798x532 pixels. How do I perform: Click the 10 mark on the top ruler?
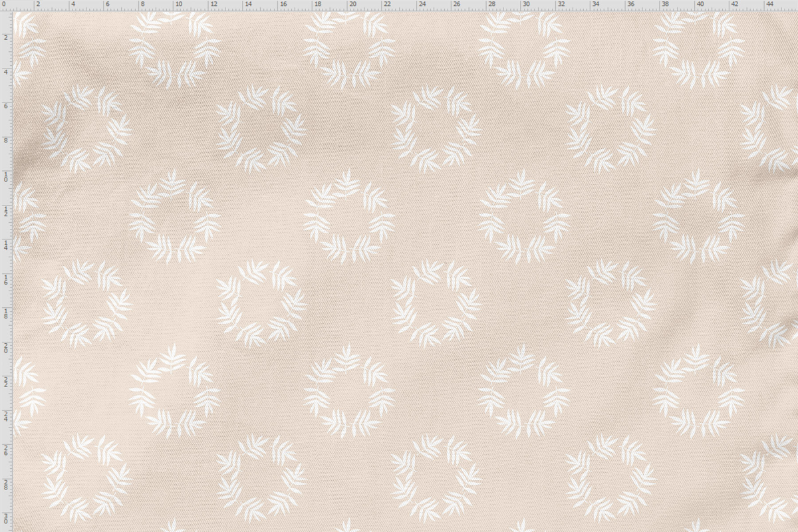point(178,4)
